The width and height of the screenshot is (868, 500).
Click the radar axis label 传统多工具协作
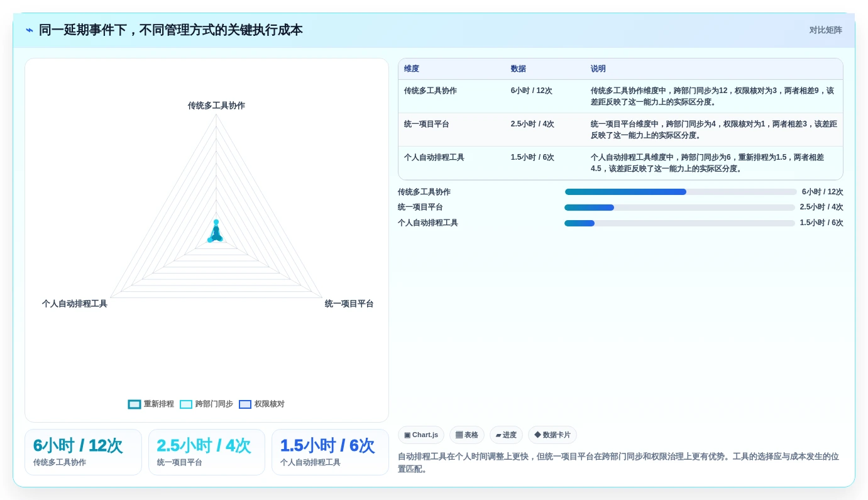[x=216, y=106]
